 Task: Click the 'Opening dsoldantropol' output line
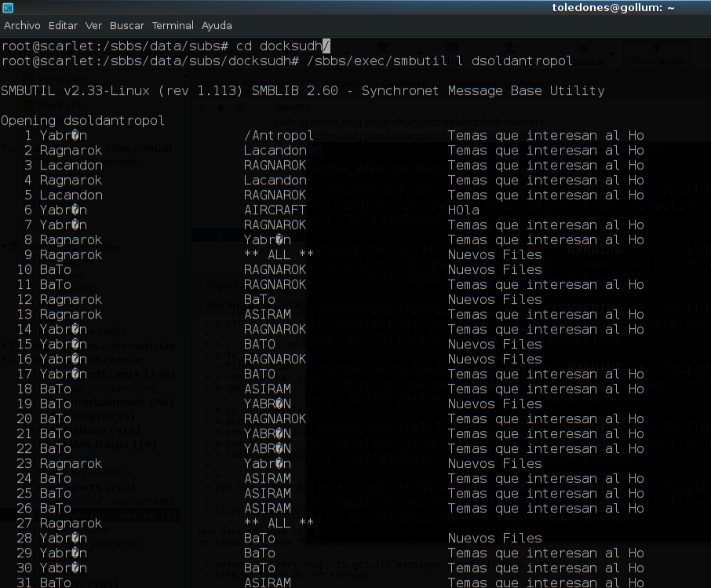82,120
